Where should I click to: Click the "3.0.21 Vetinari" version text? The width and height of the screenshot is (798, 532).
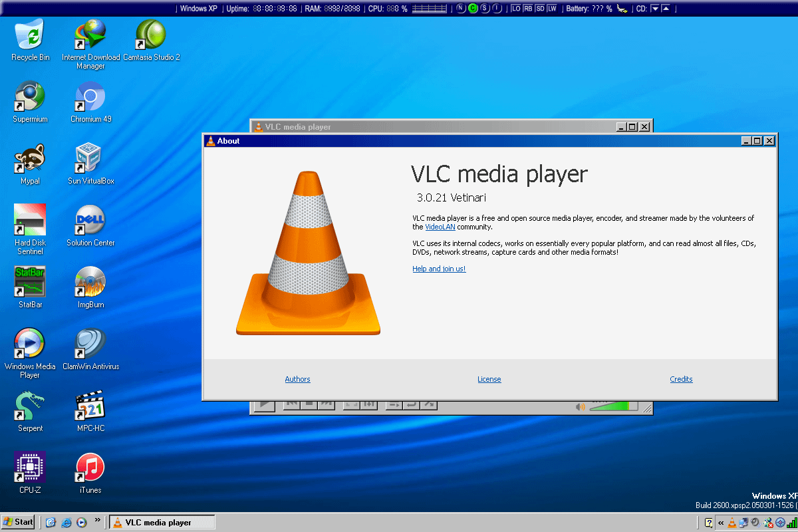point(452,198)
